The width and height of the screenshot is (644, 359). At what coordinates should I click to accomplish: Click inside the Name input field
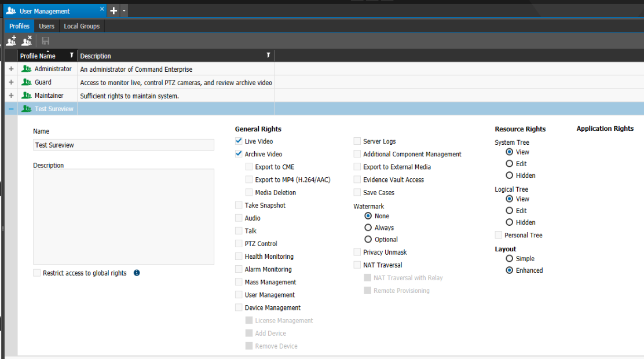123,145
